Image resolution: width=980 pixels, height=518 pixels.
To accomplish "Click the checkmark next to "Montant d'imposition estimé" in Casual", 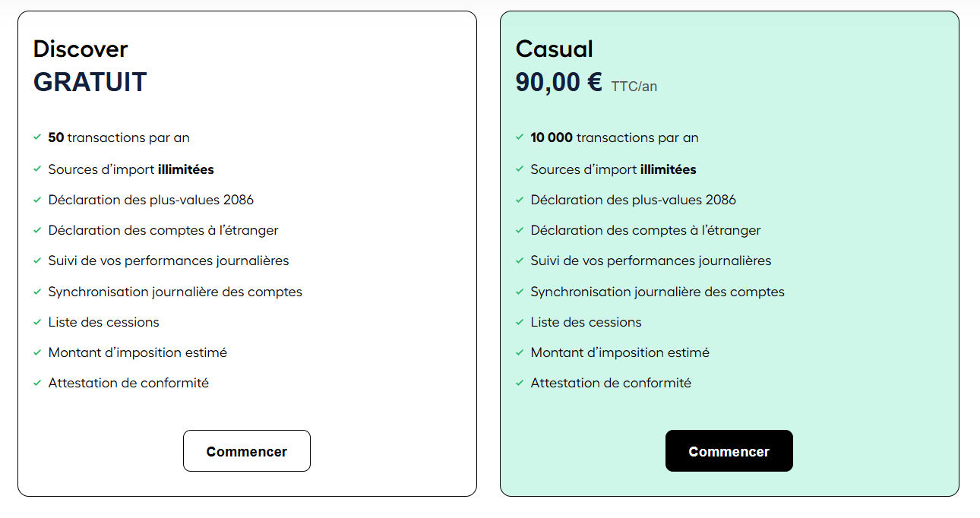I will [519, 352].
